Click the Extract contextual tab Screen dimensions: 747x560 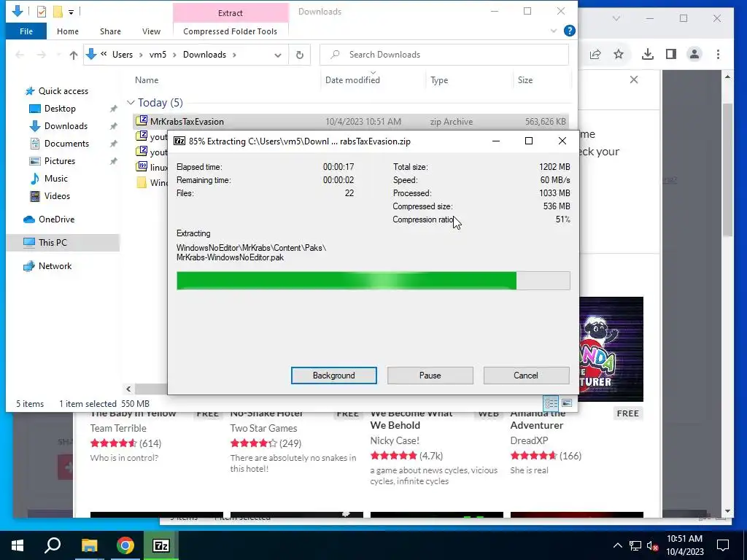[x=230, y=13]
